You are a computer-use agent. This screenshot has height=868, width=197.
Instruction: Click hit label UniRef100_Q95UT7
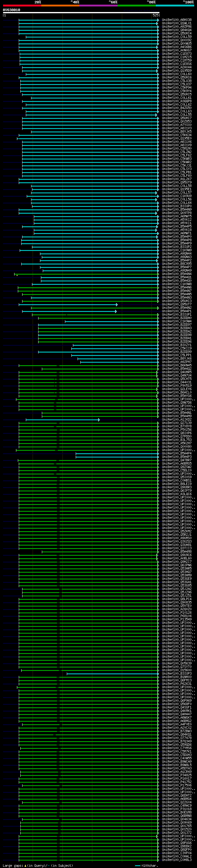(176, 305)
